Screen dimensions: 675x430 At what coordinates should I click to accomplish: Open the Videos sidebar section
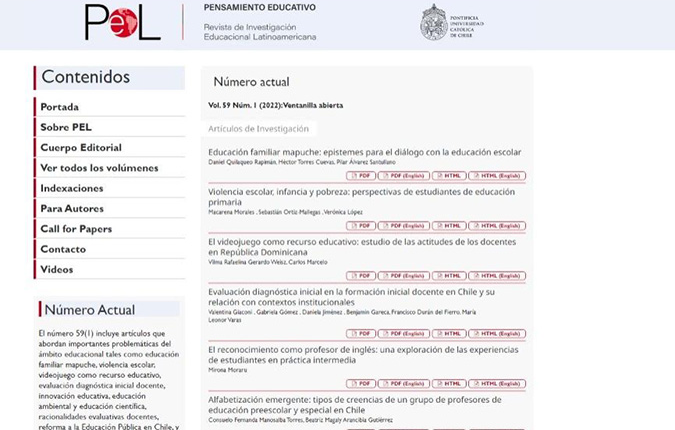coord(57,269)
